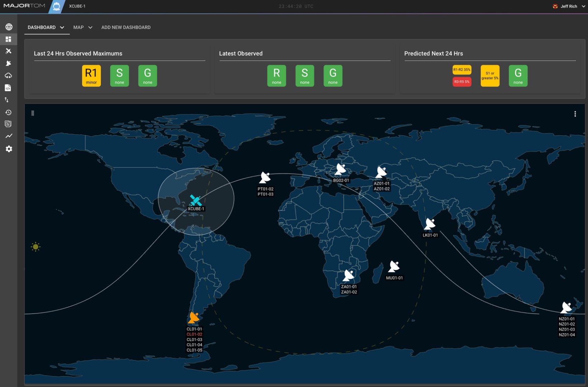Open the command scripts sidebar icon
The height and width of the screenshot is (387, 588).
pos(9,88)
